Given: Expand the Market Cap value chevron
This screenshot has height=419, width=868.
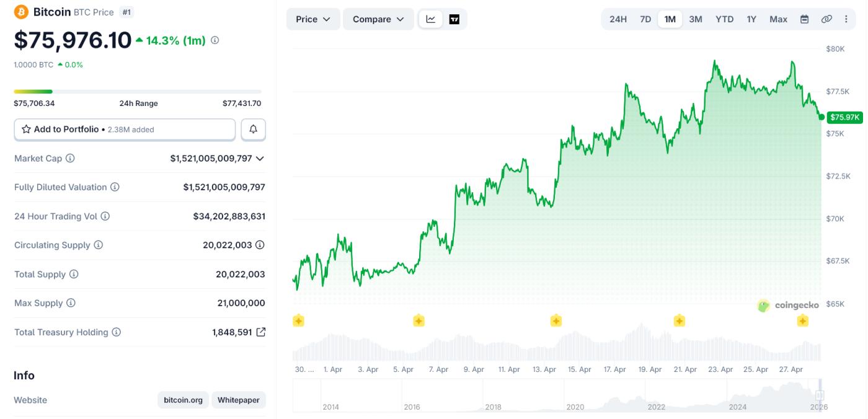Looking at the screenshot, I should click(260, 159).
